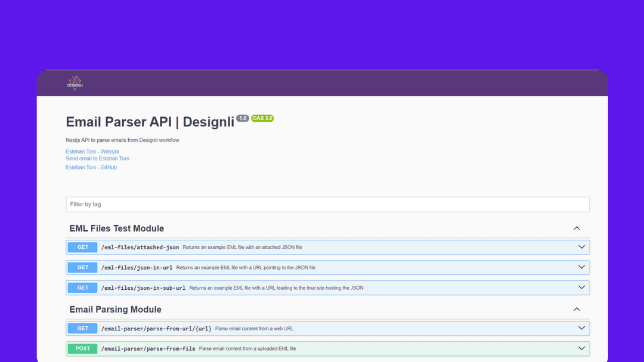Screen dimensions: 644x362
Task: Click the /email-parser/parse-from-file path text
Action: [x=148, y=349]
